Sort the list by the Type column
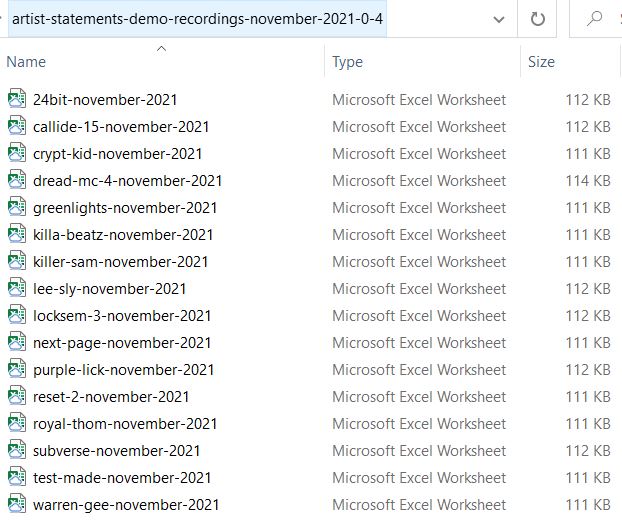The image size is (622, 526). pos(347,62)
